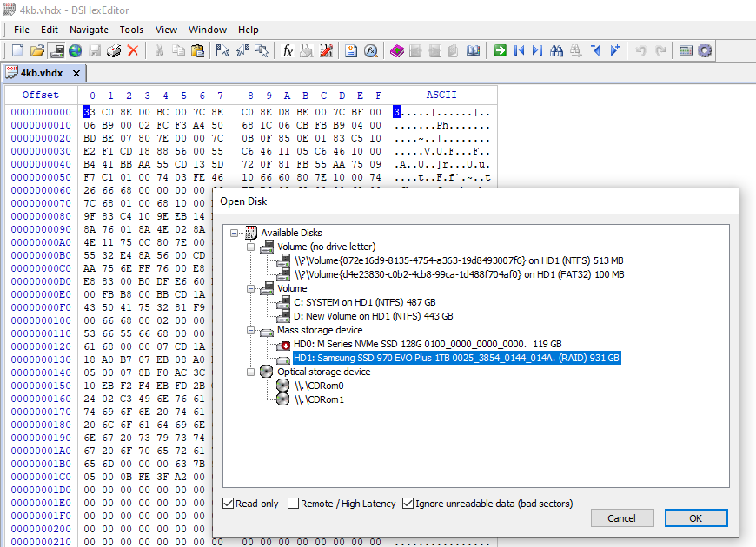Screen dimensions: 756x547
Task: Click the New file icon in toolbar
Action: click(18, 50)
